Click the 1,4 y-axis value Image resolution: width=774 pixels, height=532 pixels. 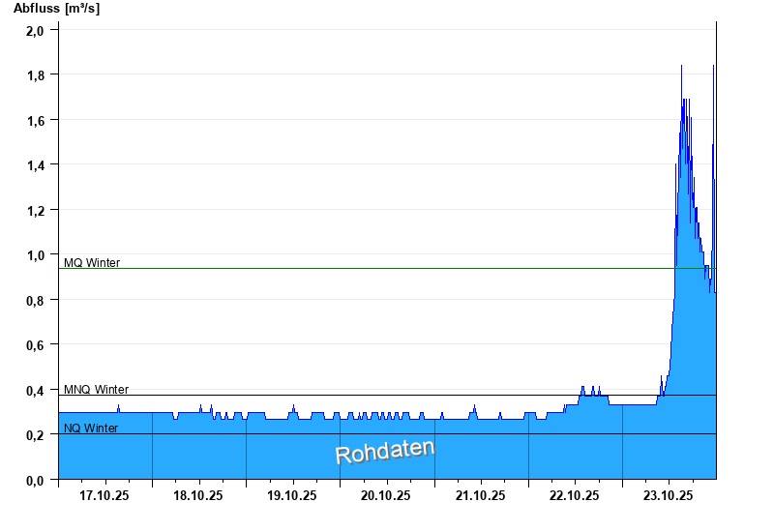35,165
